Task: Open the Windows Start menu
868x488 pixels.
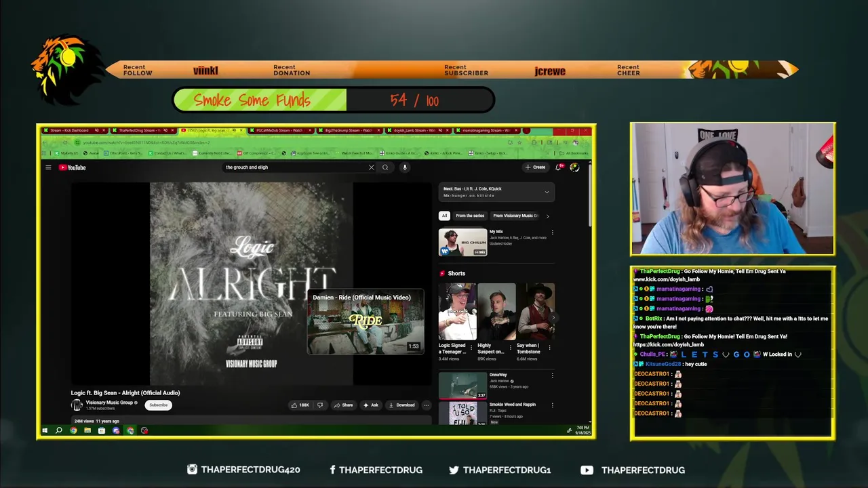Action: 45,430
